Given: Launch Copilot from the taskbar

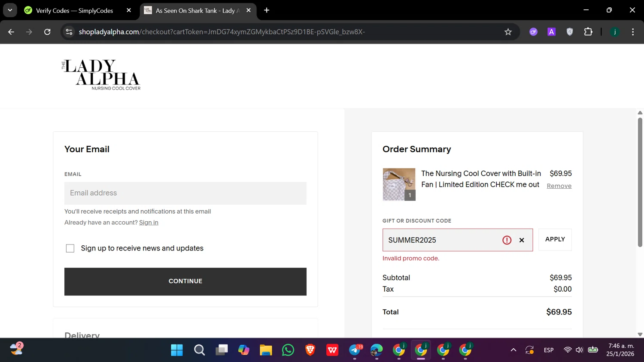Looking at the screenshot, I should click(244, 350).
